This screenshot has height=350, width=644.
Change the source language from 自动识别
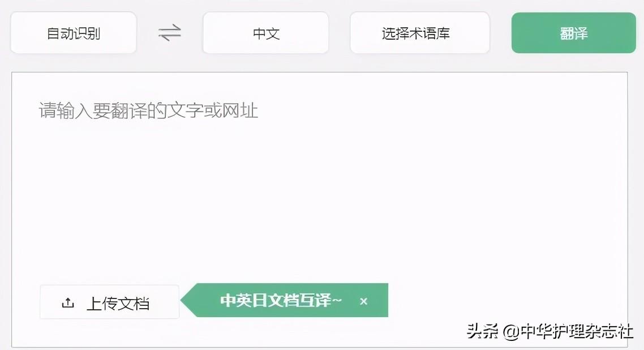[74, 33]
